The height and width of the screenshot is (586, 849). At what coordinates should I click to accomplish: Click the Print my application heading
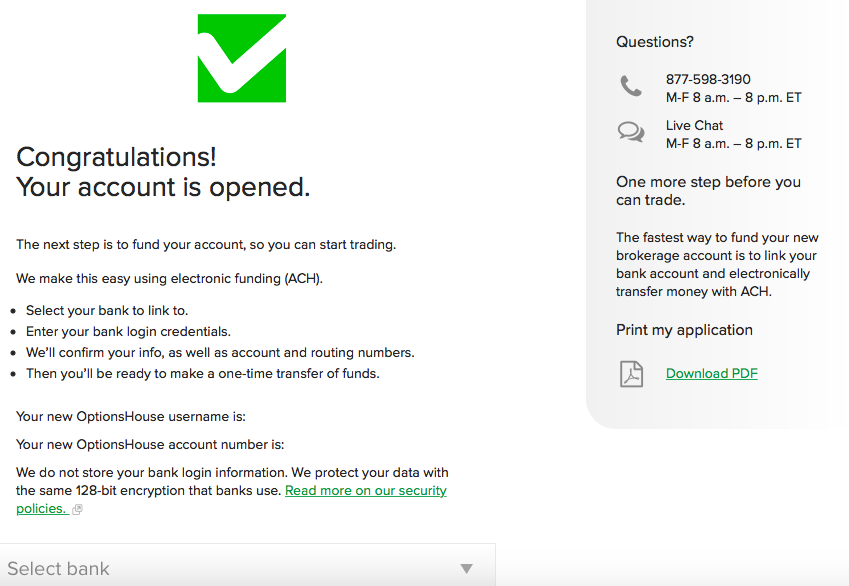coord(684,330)
